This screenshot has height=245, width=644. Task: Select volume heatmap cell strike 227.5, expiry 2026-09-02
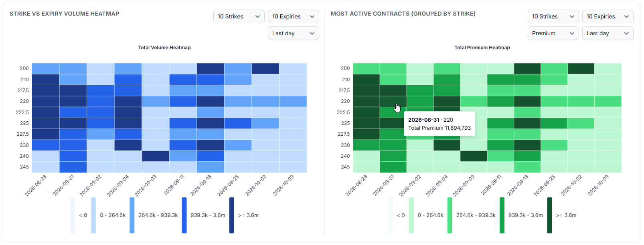[101, 134]
